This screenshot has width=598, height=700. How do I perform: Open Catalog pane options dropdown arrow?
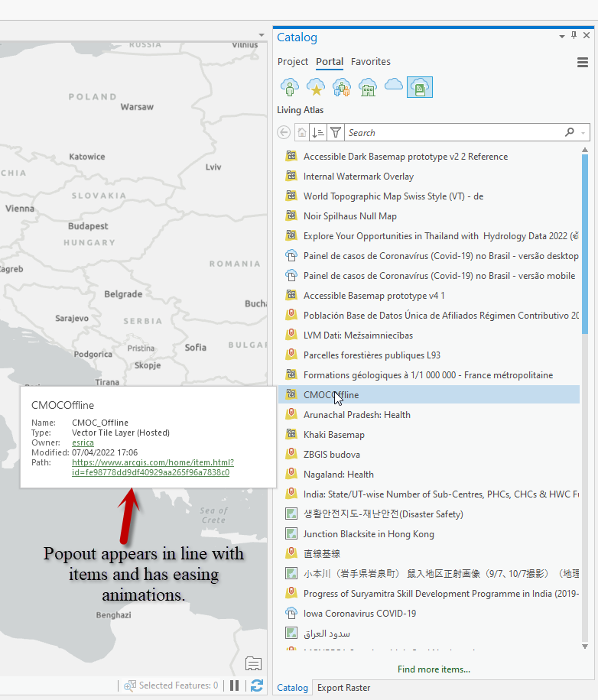tap(562, 37)
